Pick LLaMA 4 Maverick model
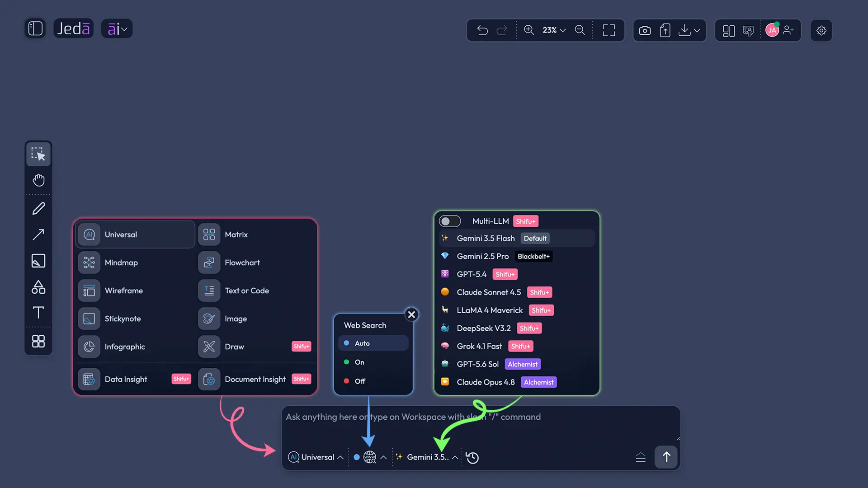Screen dimensions: 868x488 coord(517,310)
